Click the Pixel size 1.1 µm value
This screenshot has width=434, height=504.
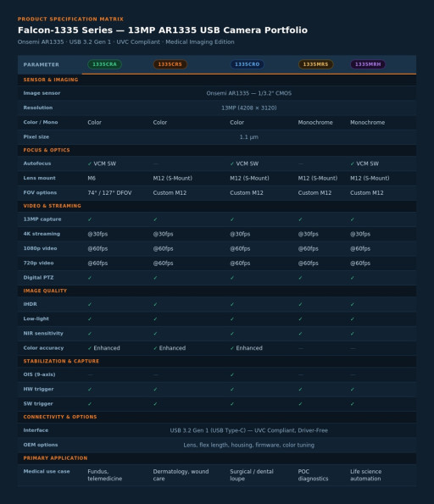coord(249,137)
